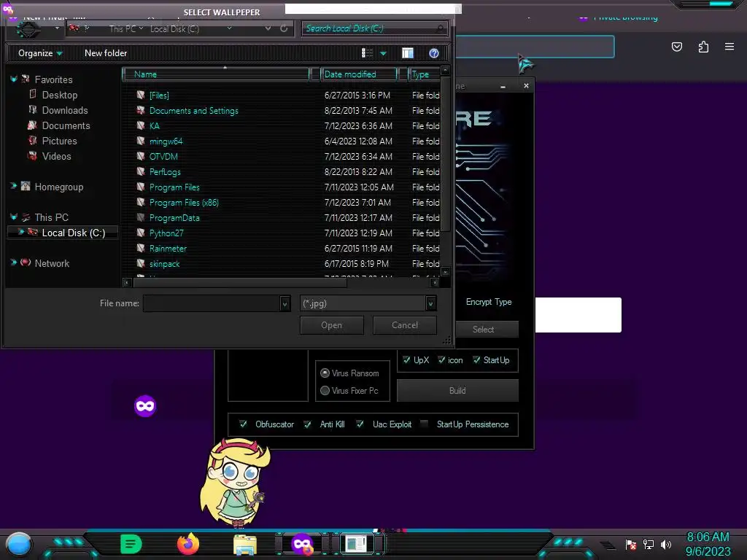Expand the Homegroup node
747x560 pixels.
[x=13, y=186]
